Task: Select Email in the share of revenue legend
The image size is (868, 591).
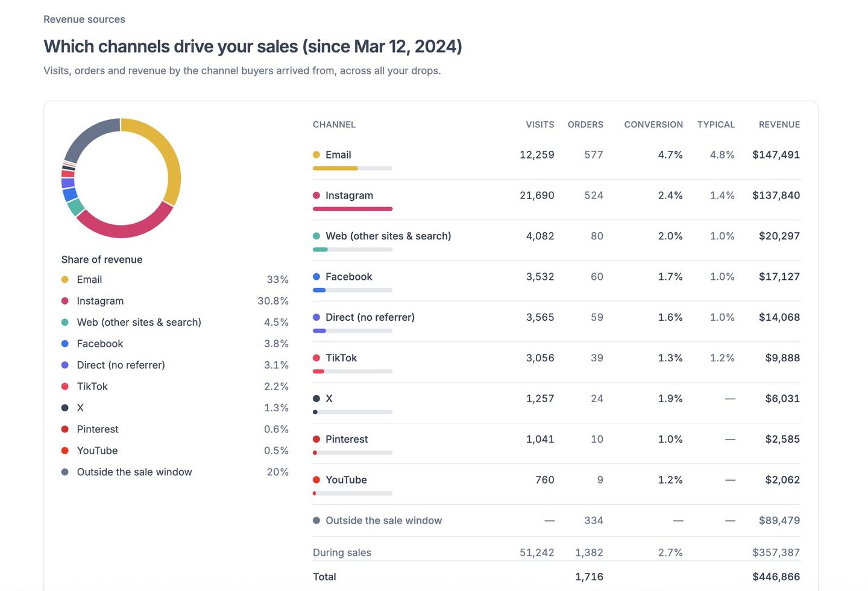Action: point(175,280)
